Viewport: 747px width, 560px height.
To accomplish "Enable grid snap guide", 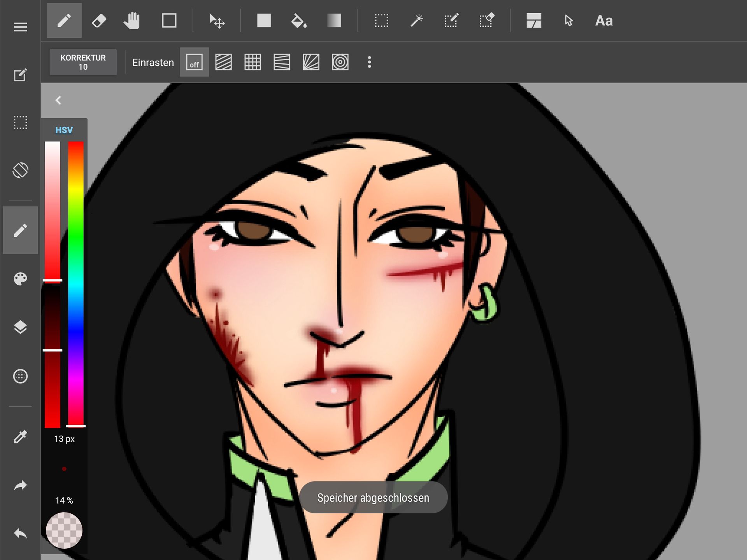I will click(253, 62).
